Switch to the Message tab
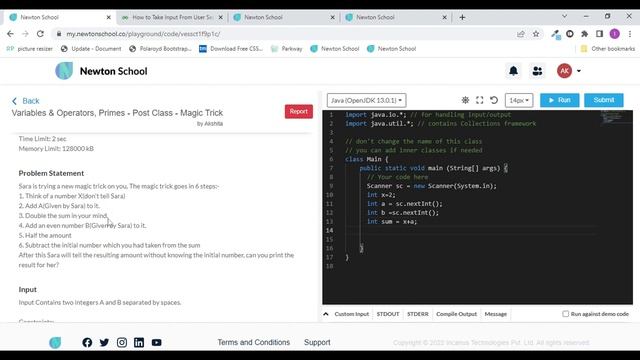640x360 pixels. click(x=496, y=314)
